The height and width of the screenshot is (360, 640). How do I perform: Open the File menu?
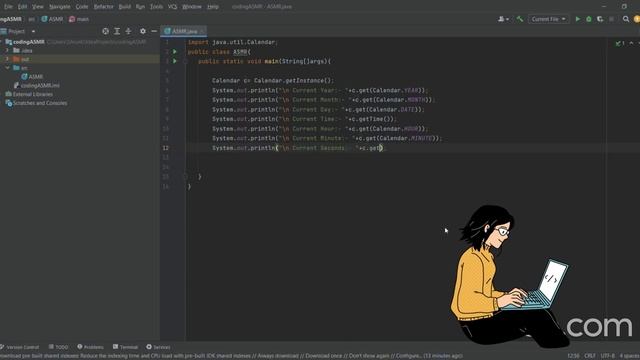point(8,7)
